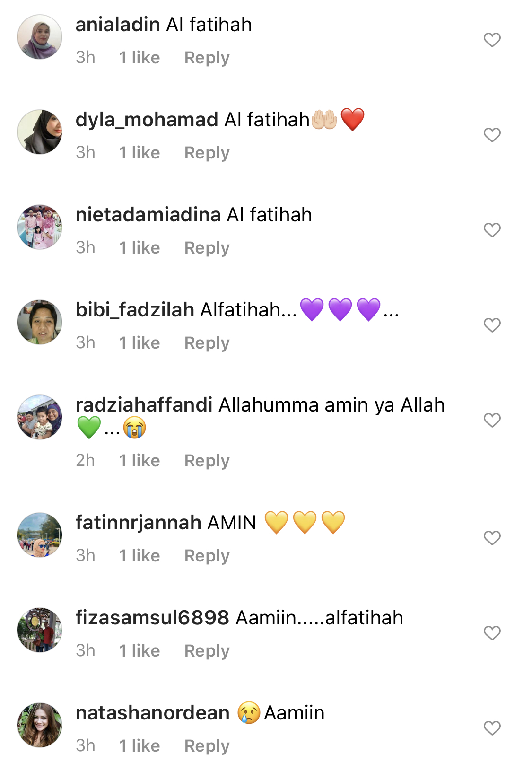Like fizasamsul6898's comment
Screen dimensions: 532x780
(x=492, y=633)
